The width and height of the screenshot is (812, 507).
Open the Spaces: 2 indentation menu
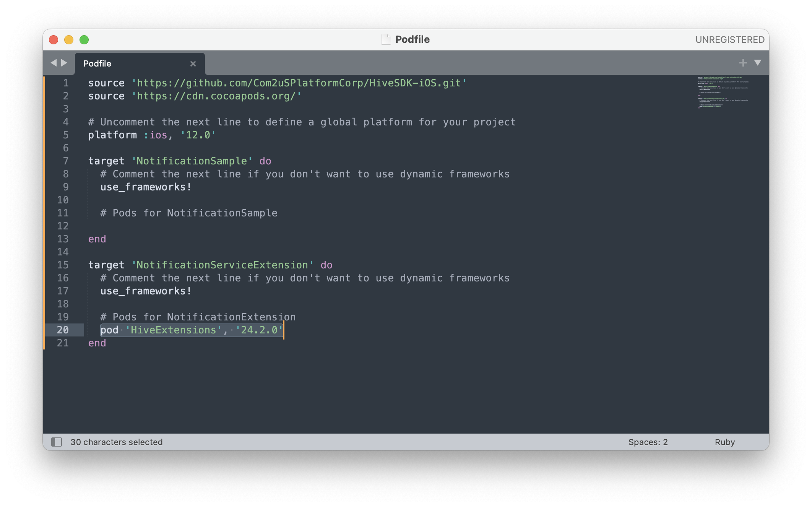[x=648, y=442]
